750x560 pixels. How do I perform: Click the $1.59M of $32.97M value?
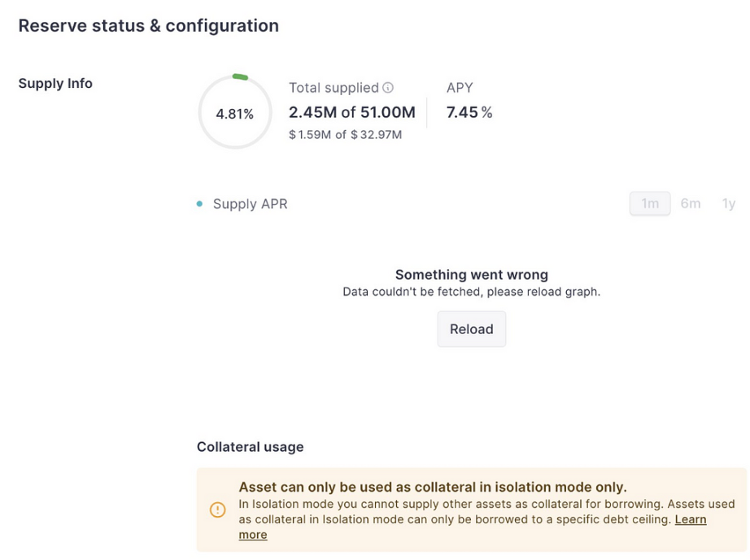346,135
